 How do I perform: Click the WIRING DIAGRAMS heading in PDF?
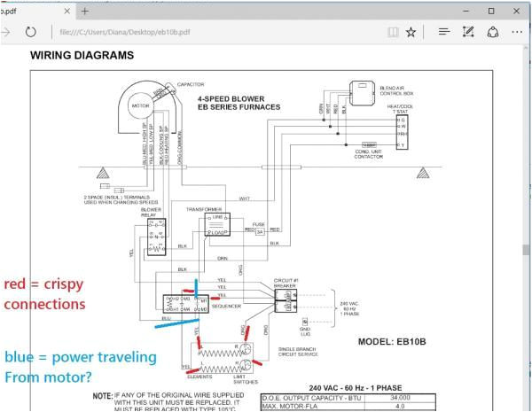(82, 55)
